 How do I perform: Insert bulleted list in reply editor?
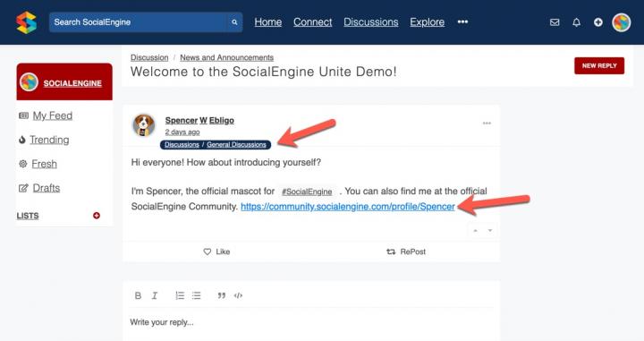pyautogui.click(x=196, y=295)
